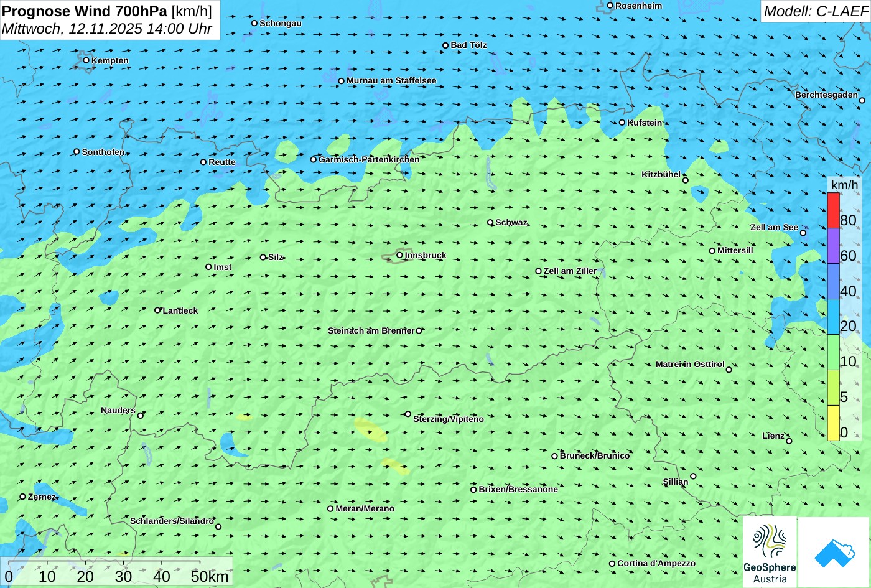Click the Berchtesgaden city marker
The image size is (871, 588).
(x=862, y=100)
